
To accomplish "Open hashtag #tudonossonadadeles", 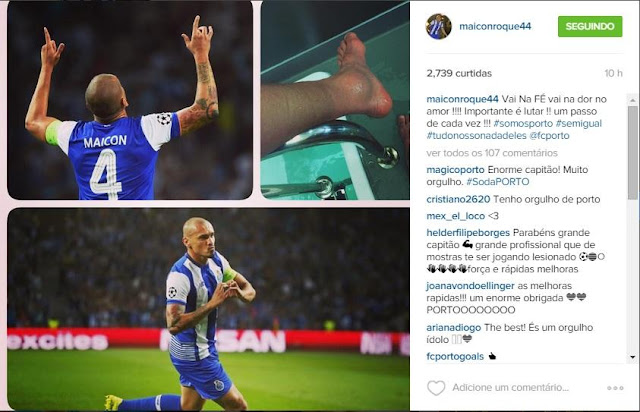I will point(476,136).
